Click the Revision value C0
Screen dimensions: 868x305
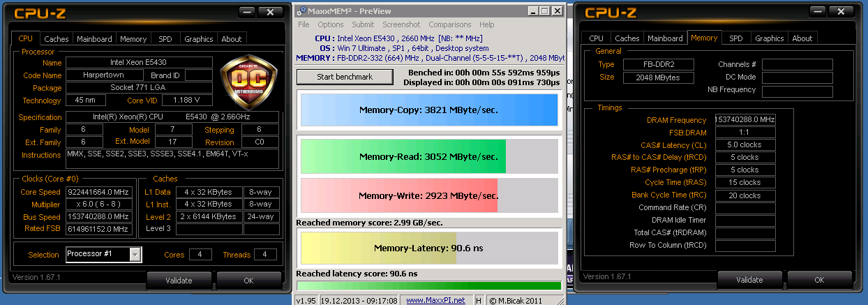(259, 142)
